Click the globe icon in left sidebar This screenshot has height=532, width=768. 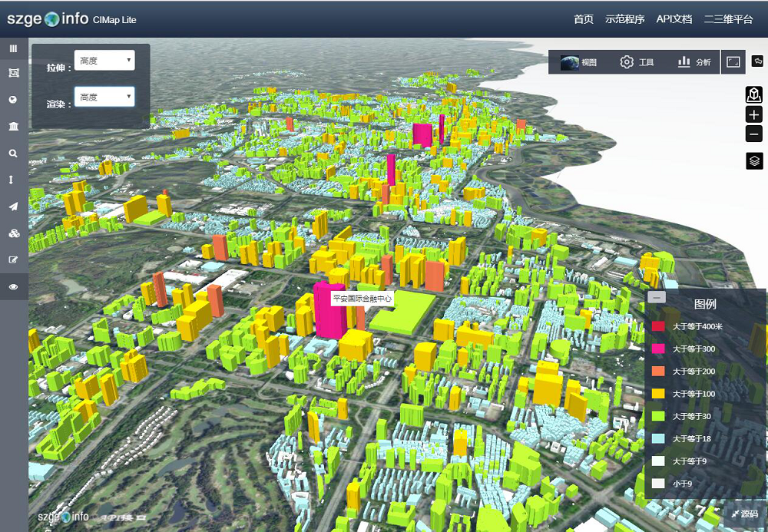pos(13,100)
